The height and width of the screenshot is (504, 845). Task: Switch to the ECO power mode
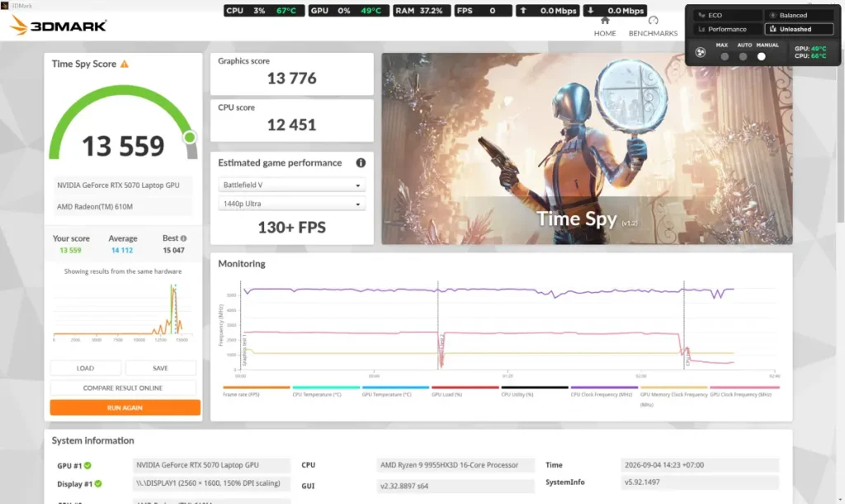pos(728,15)
